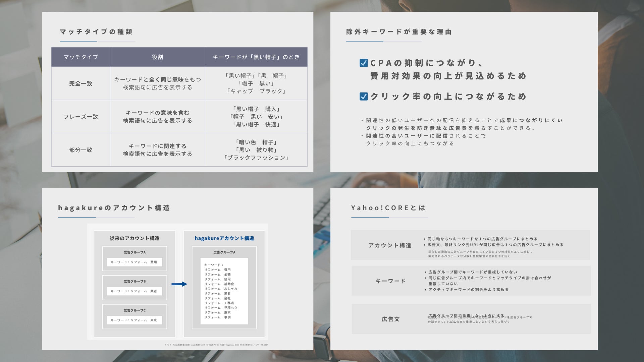Click the checkbox beside クリック率の向上につながるため
Viewport: 644px width, 362px height.
point(364,97)
